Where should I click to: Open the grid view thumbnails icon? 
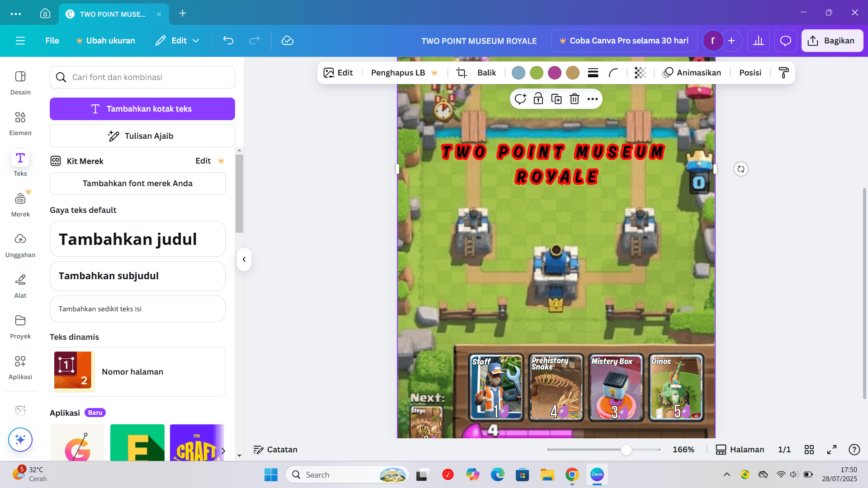[809, 450]
